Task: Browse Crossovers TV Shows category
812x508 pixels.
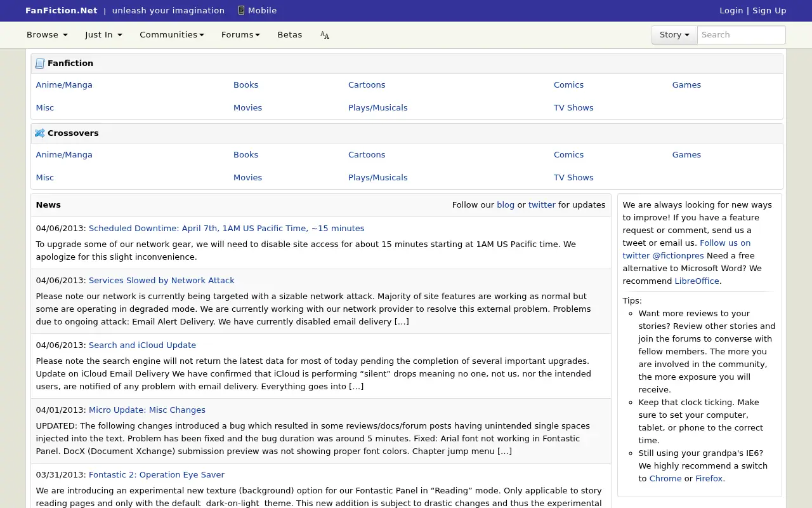Action: [x=573, y=178]
